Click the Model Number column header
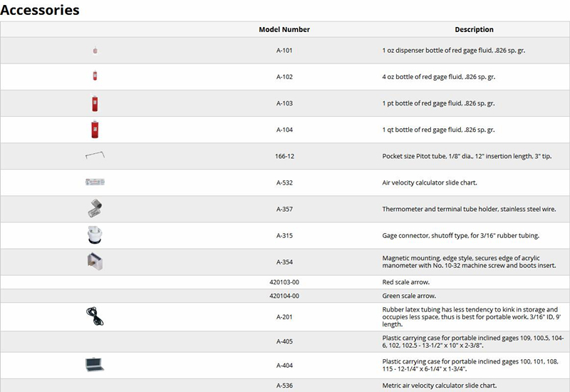 [x=284, y=29]
